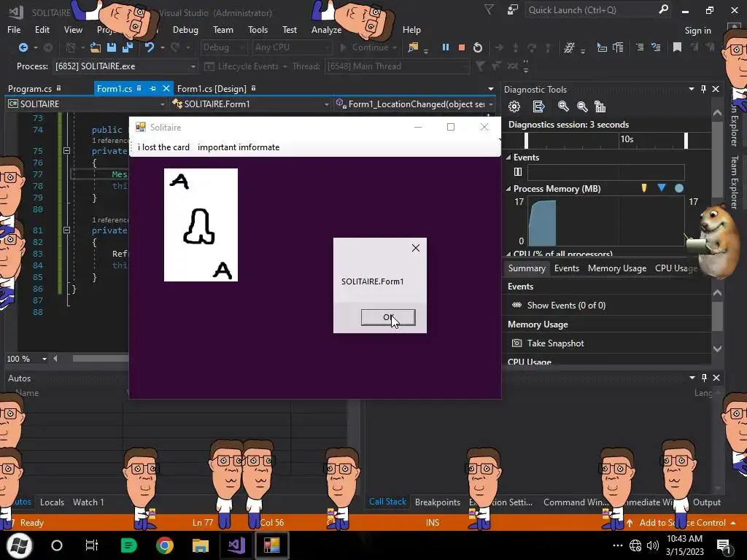Screen dimensions: 747x560
Task: Click the Take Snapshot link
Action: click(555, 343)
